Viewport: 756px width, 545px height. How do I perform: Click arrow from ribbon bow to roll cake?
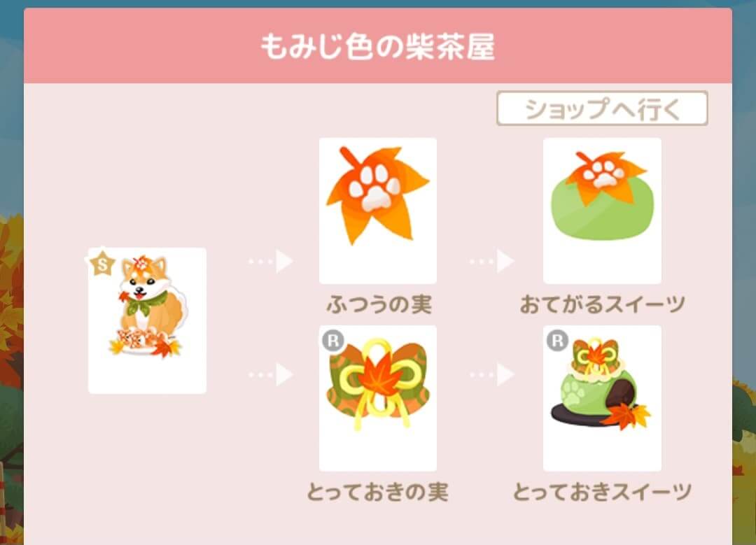click(492, 374)
